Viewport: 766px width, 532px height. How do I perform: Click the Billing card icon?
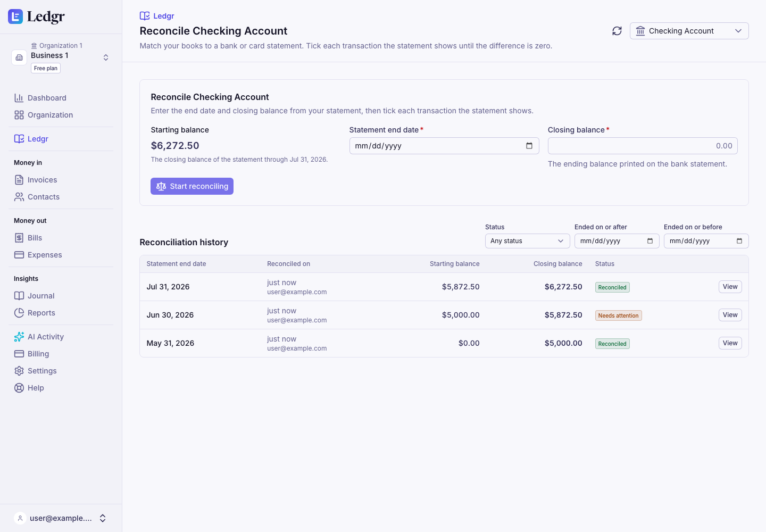coord(19,354)
